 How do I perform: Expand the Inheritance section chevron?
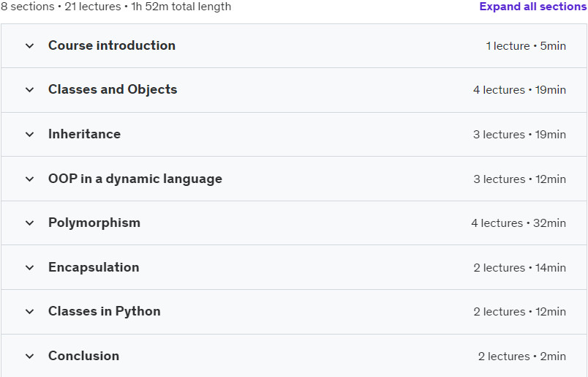pos(30,135)
